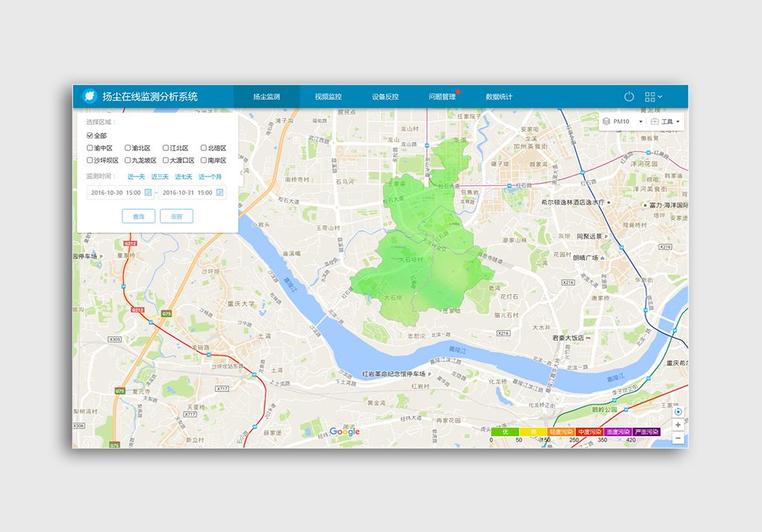This screenshot has height=532, width=762.
Task: Open calendar picker for start date
Action: point(148,193)
